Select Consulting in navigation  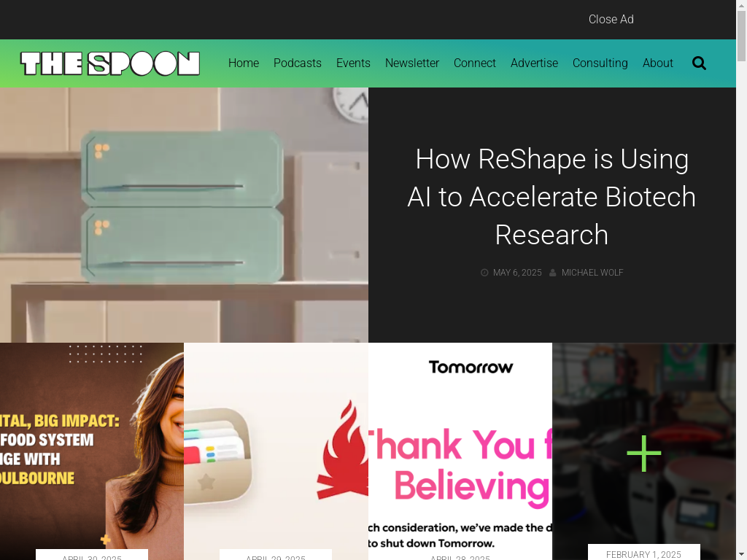pos(600,63)
